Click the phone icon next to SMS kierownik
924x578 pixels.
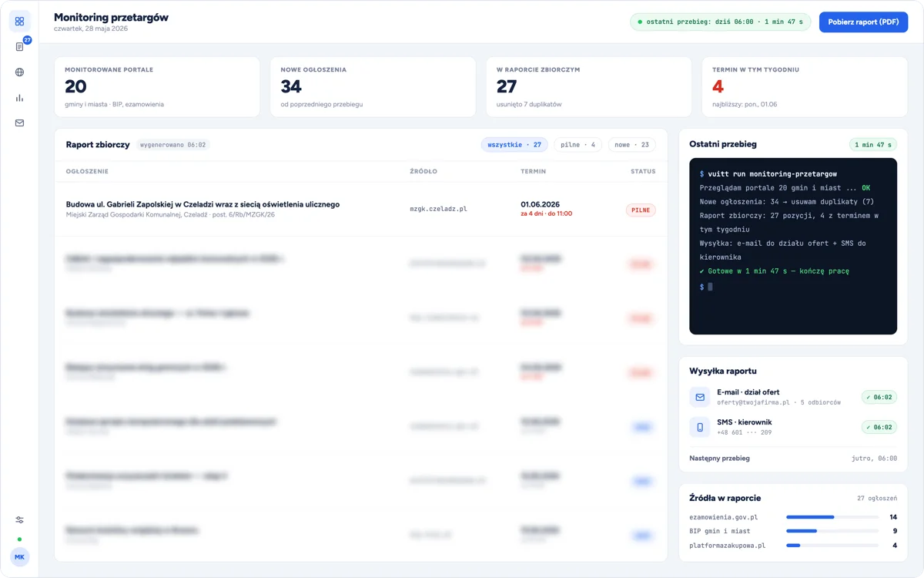[700, 427]
